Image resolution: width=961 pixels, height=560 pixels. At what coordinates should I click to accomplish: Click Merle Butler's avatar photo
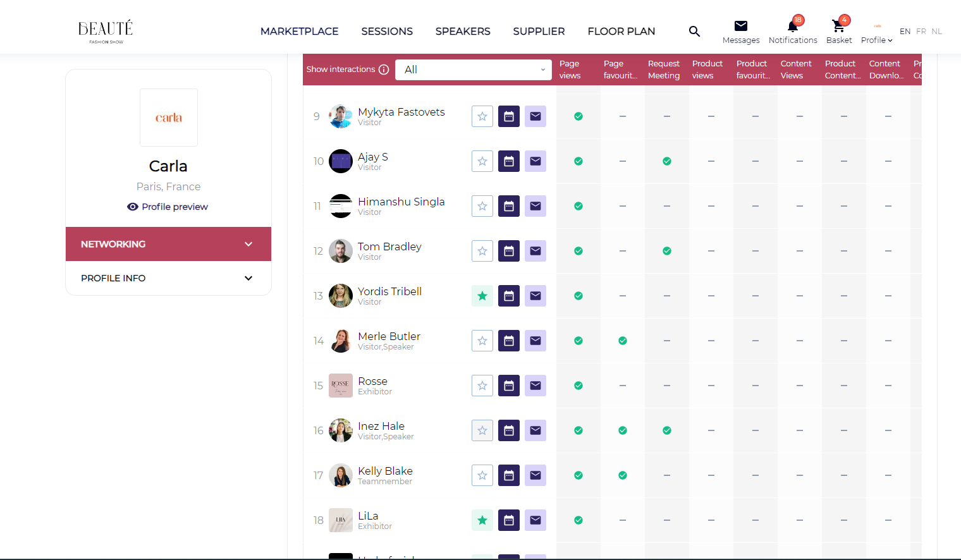click(341, 341)
